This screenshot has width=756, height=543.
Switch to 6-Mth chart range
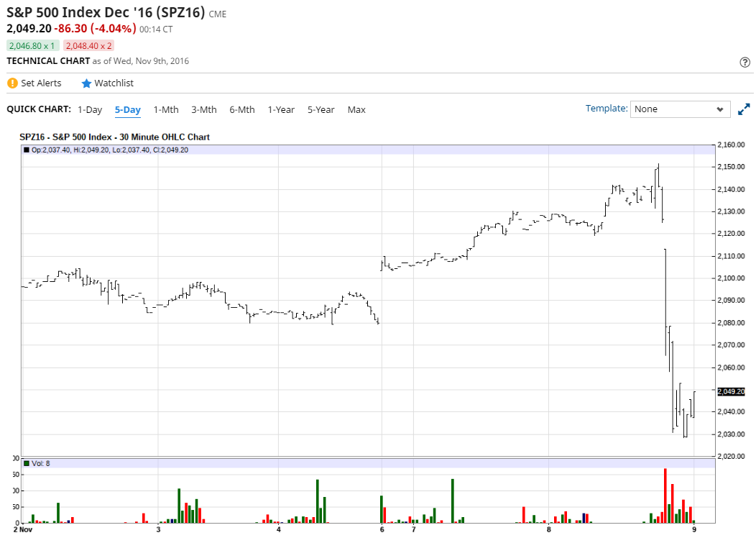(242, 109)
